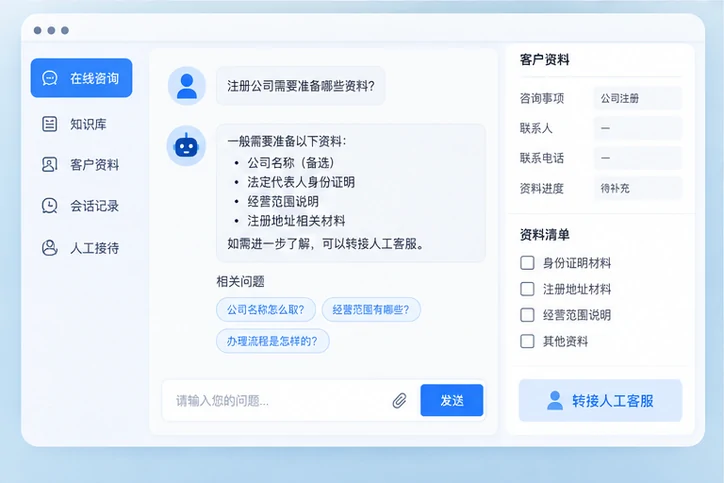This screenshot has height=483, width=724.
Task: Open 会话记录 history
Action: point(81,205)
